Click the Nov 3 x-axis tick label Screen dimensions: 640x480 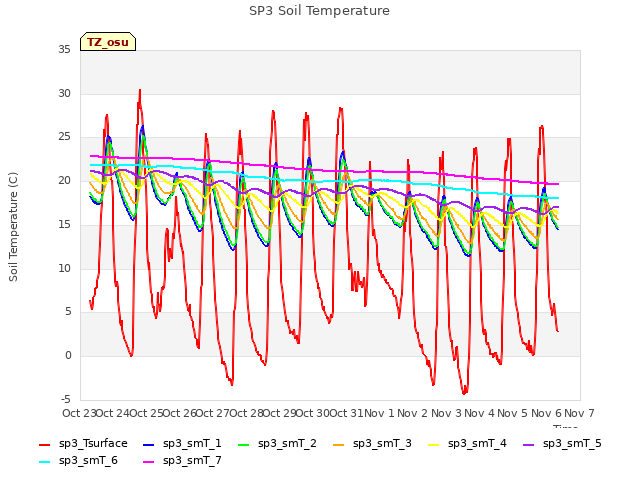pyautogui.click(x=446, y=413)
